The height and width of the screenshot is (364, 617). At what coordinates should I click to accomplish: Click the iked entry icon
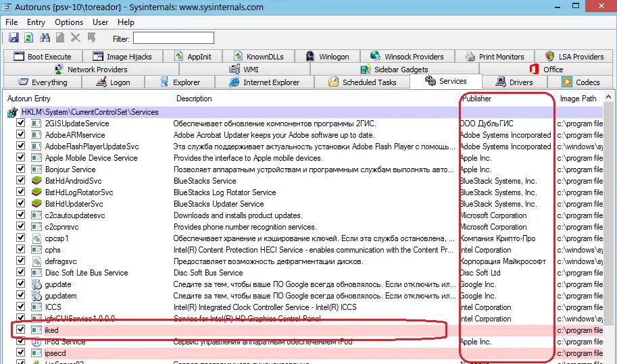pos(36,330)
